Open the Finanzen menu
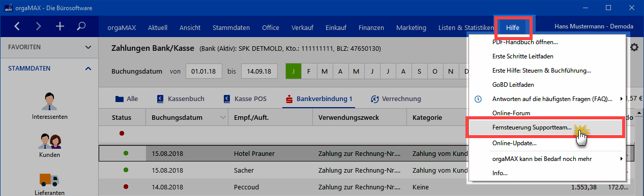Image resolution: width=644 pixels, height=196 pixels. coord(371,27)
